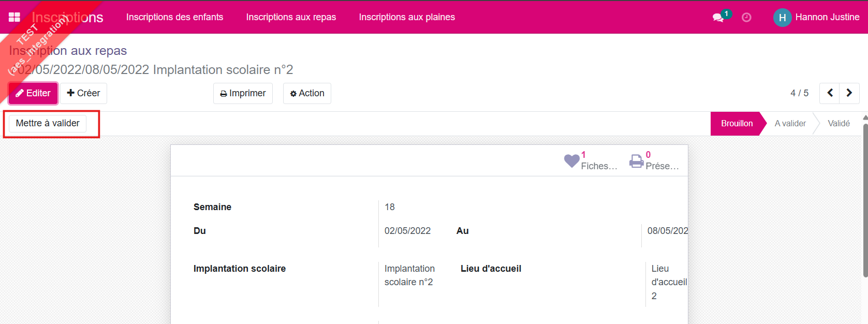Viewport: 868px width, 324px height.
Task: Go to previous record arrow
Action: pos(830,93)
